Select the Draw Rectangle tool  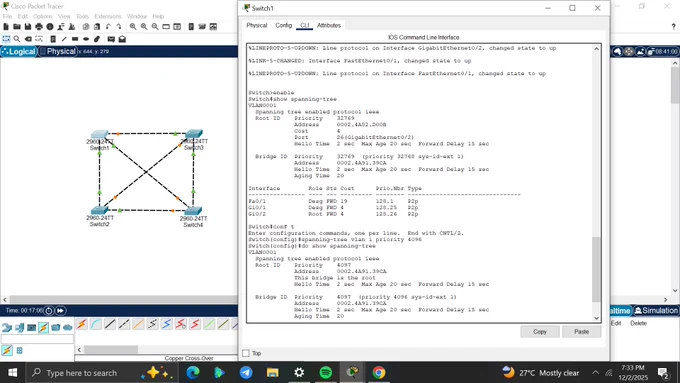(x=75, y=39)
